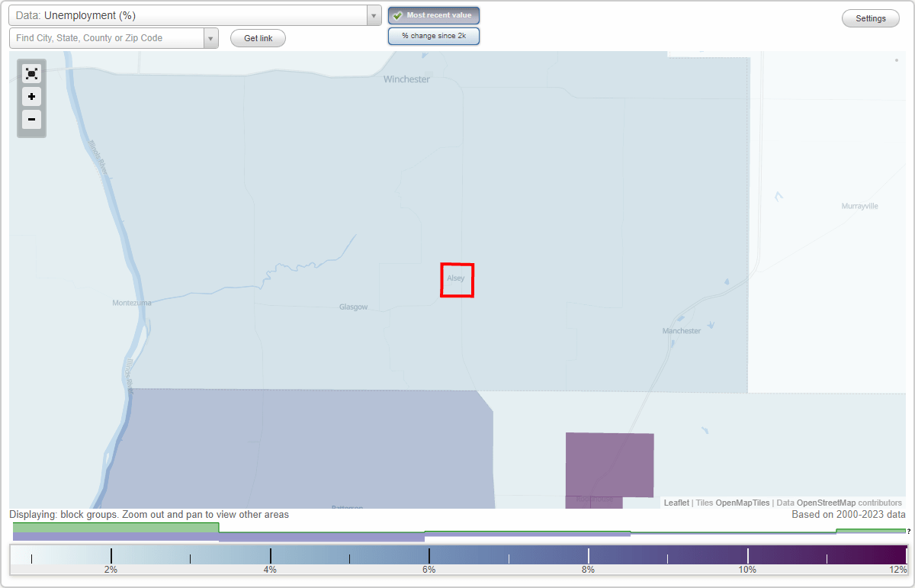Select the Most recent value option
915x588 pixels.
tap(434, 15)
